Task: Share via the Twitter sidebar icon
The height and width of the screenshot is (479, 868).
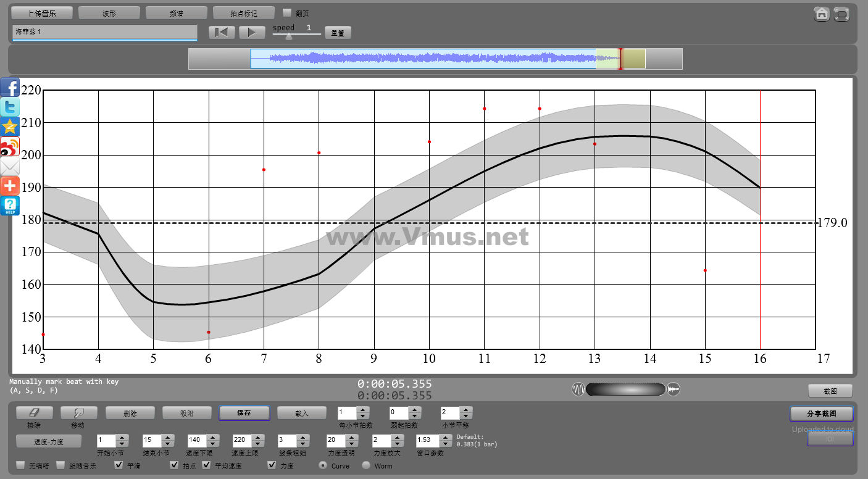Action: (x=10, y=107)
